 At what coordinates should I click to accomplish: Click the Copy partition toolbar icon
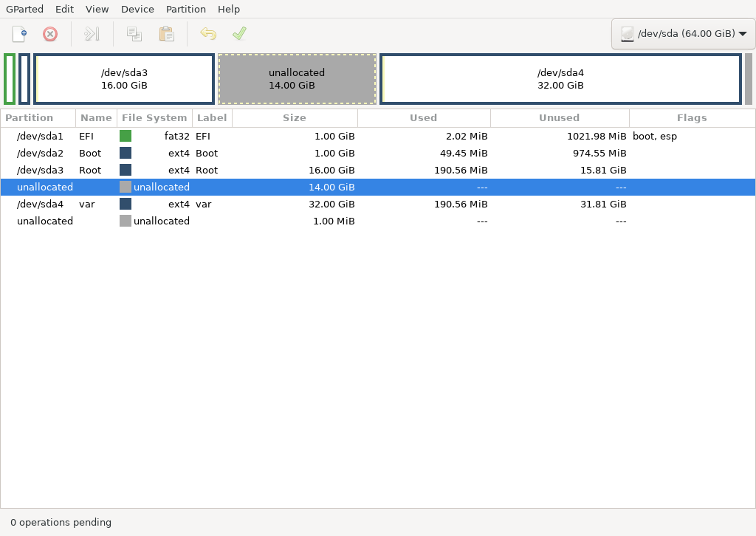click(x=134, y=34)
